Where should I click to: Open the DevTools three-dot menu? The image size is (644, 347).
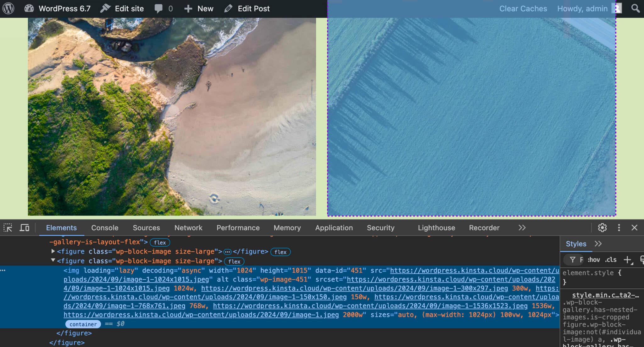[619, 227]
